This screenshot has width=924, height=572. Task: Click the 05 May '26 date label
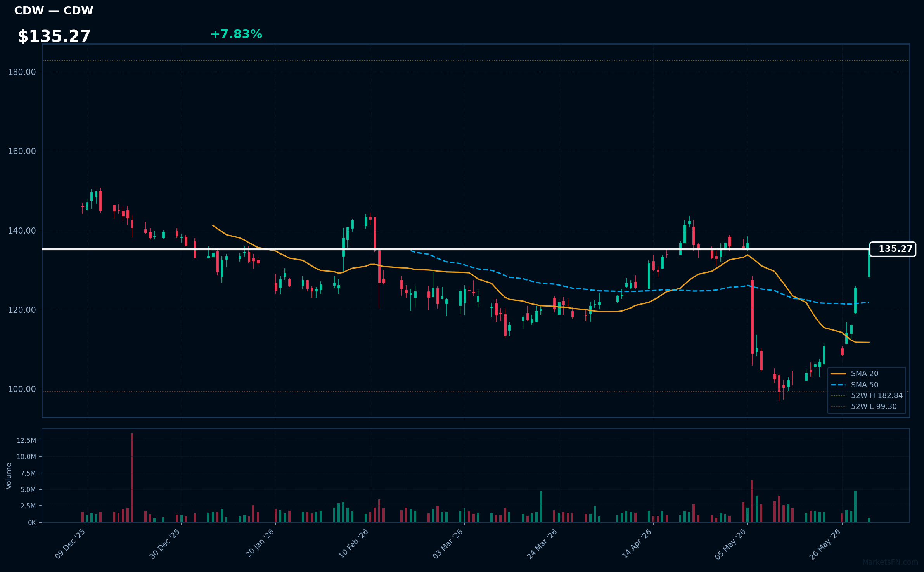coord(731,544)
